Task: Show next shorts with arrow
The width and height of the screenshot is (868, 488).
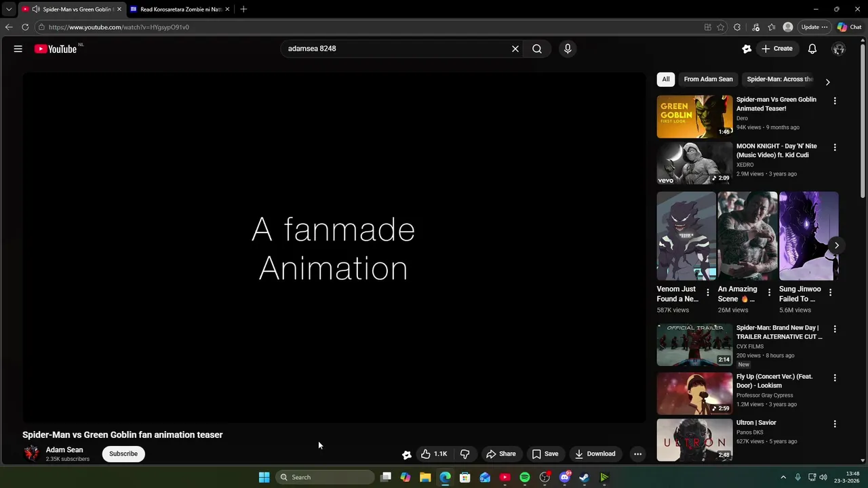Action: click(x=836, y=245)
